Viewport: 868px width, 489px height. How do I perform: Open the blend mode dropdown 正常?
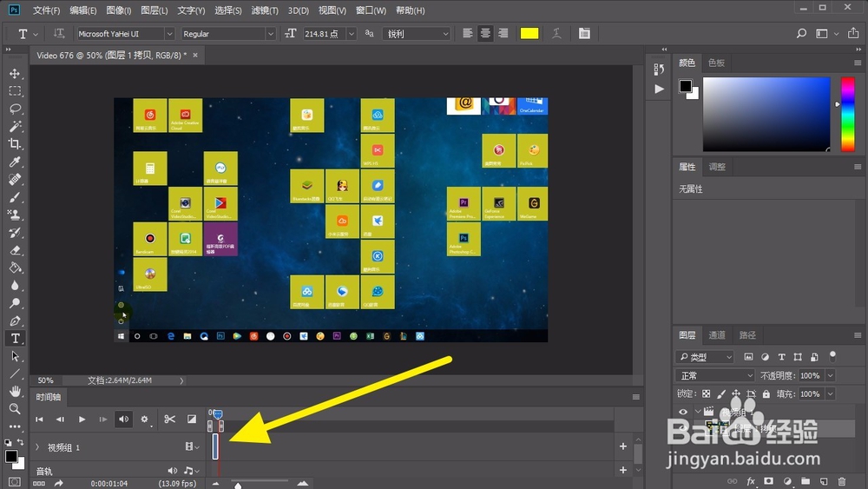715,375
